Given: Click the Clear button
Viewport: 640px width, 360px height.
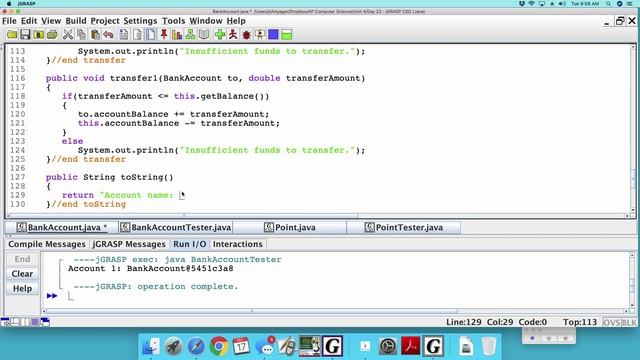Looking at the screenshot, I should [22, 274].
